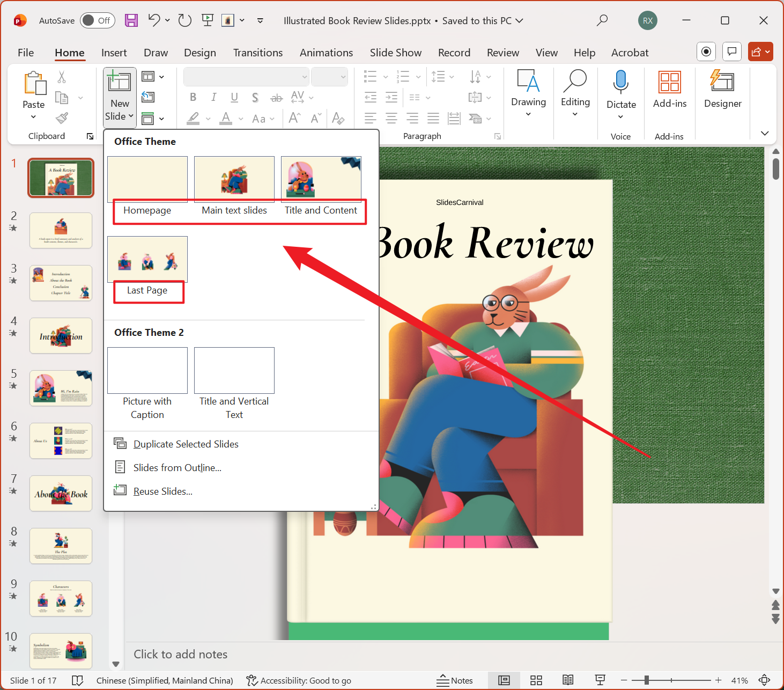The height and width of the screenshot is (690, 784).
Task: Toggle the AutoSave switch
Action: point(98,20)
